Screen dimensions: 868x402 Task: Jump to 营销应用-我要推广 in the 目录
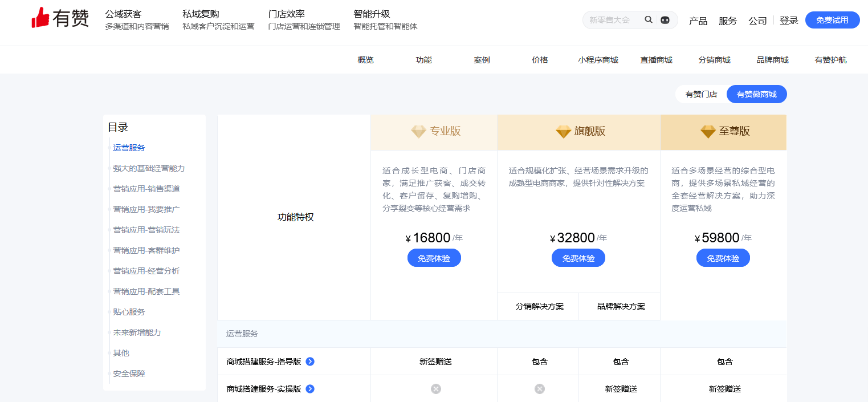(x=146, y=209)
